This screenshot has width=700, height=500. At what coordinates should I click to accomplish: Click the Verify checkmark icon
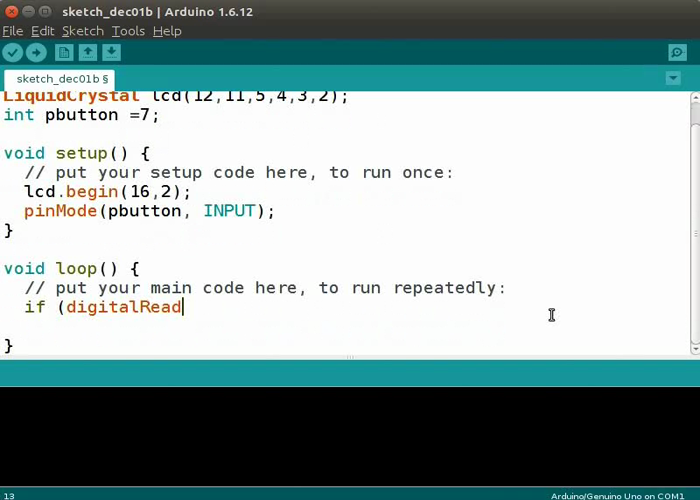[12, 52]
